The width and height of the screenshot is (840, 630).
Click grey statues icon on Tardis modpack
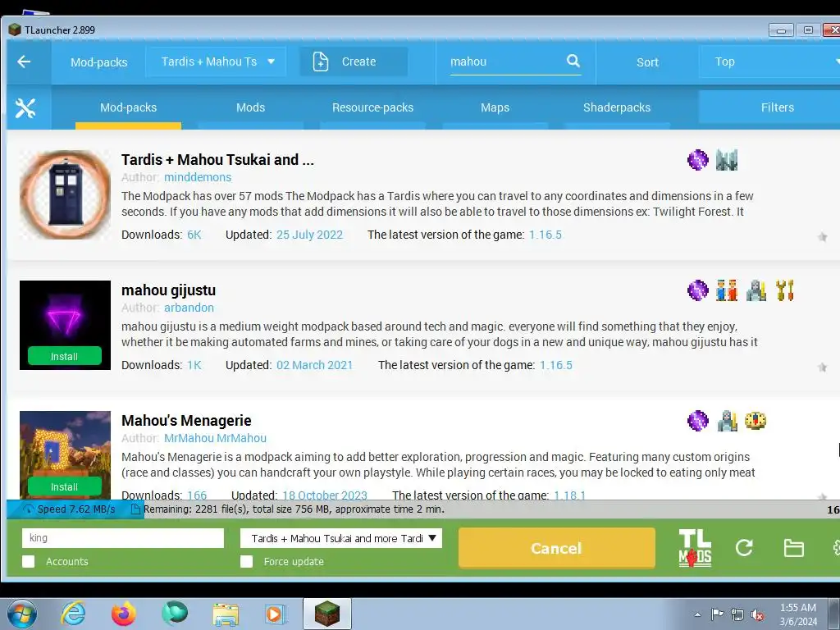tap(727, 160)
